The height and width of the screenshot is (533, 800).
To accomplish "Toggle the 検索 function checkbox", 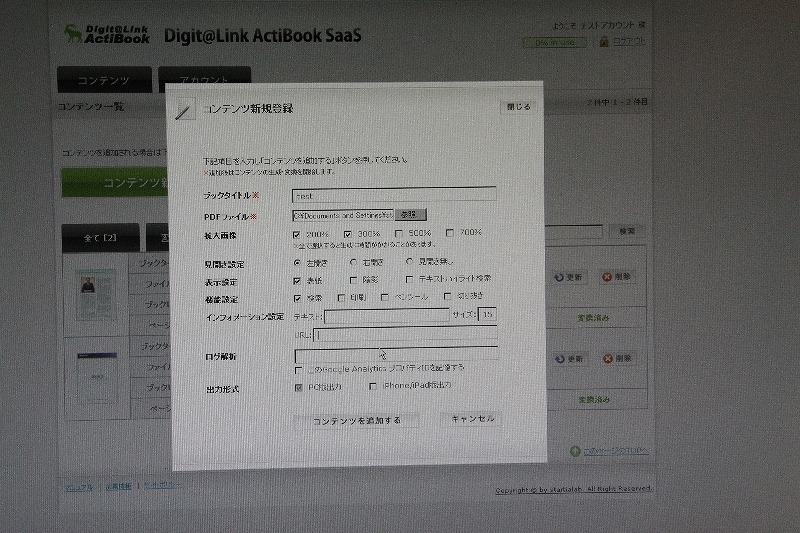I will [297, 298].
